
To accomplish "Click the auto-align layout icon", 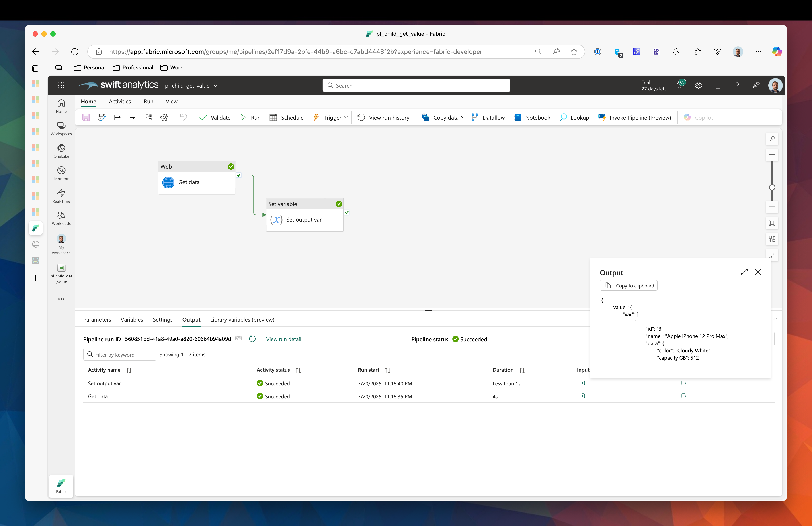I will (x=772, y=239).
